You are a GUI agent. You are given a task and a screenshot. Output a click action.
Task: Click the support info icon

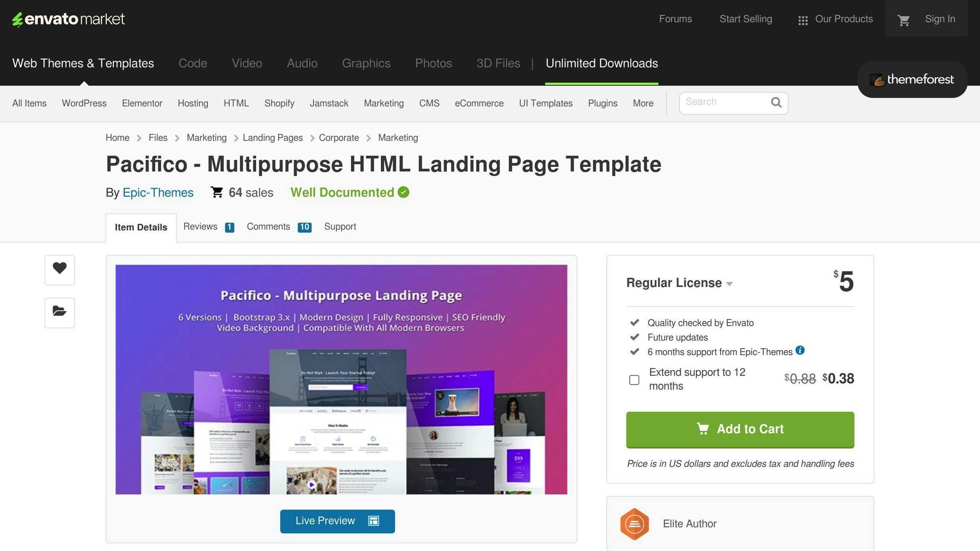[x=800, y=350]
